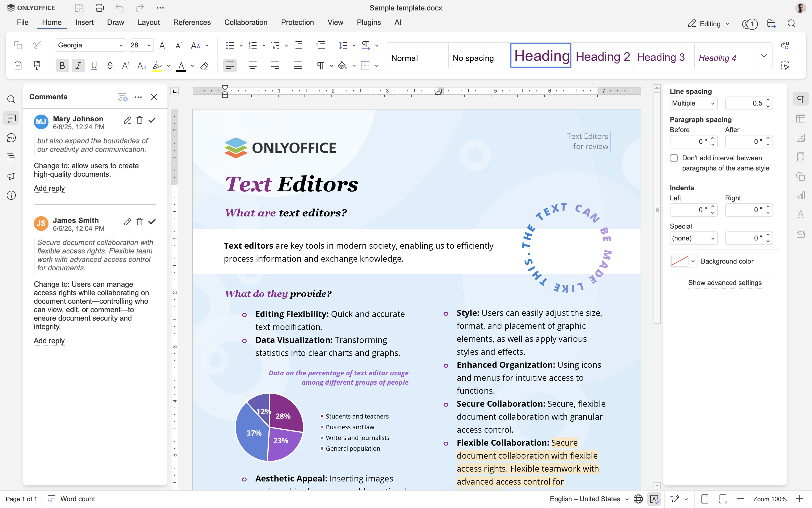The width and height of the screenshot is (812, 508).
Task: Click the Replace icon on toolbar right
Action: coord(785,45)
